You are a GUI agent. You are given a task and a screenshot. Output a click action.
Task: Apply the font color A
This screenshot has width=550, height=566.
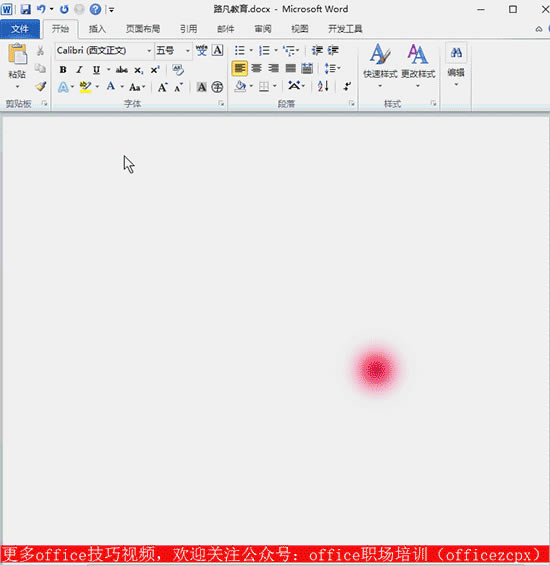[111, 87]
